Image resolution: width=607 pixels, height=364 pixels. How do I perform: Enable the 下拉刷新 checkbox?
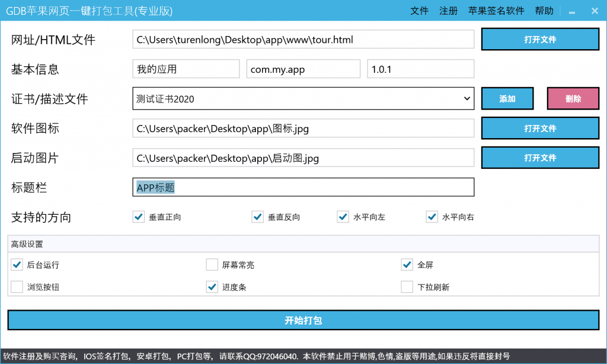pos(407,288)
